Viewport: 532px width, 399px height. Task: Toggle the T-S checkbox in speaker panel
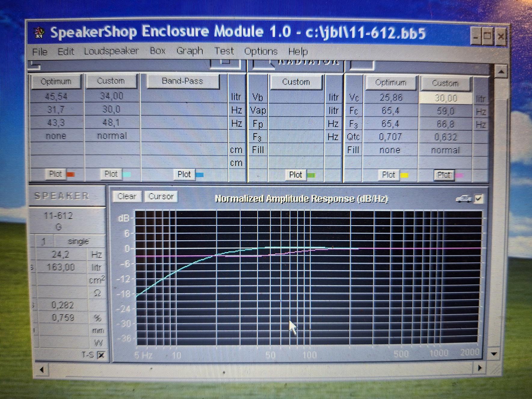click(101, 355)
